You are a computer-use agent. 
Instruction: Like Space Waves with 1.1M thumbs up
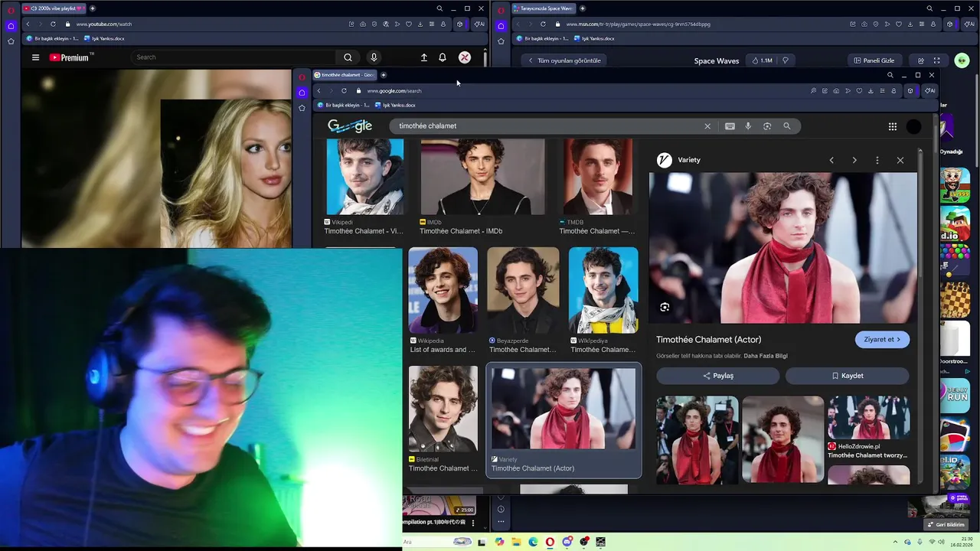pyautogui.click(x=763, y=60)
